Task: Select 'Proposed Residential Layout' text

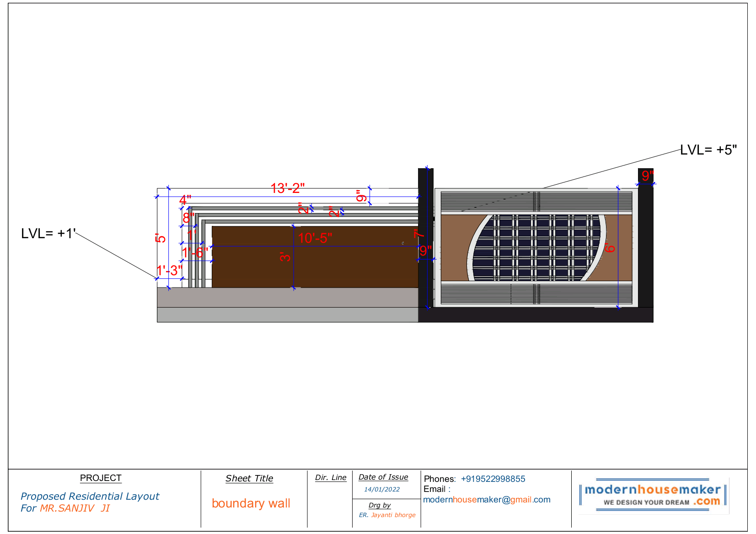Action: pyautogui.click(x=90, y=496)
